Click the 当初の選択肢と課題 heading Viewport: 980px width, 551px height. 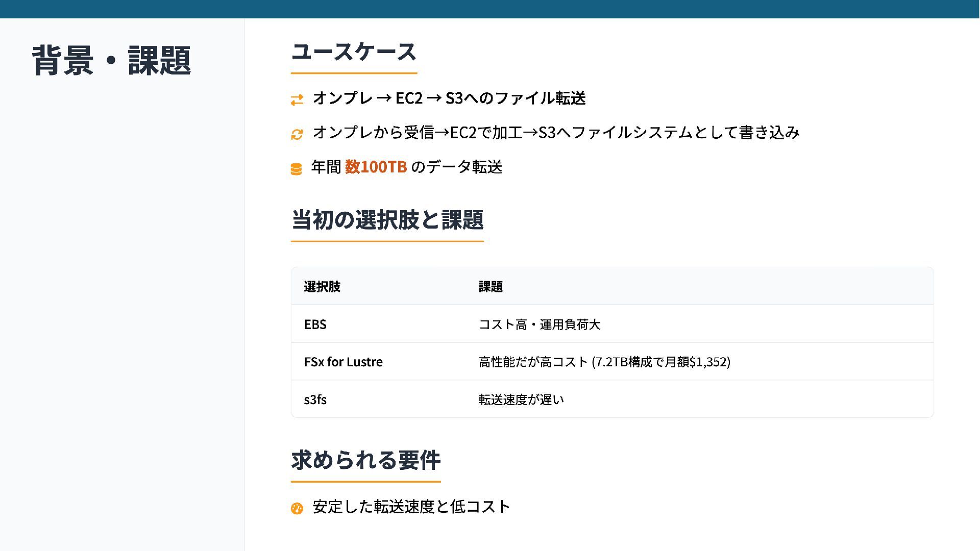pyautogui.click(x=387, y=220)
